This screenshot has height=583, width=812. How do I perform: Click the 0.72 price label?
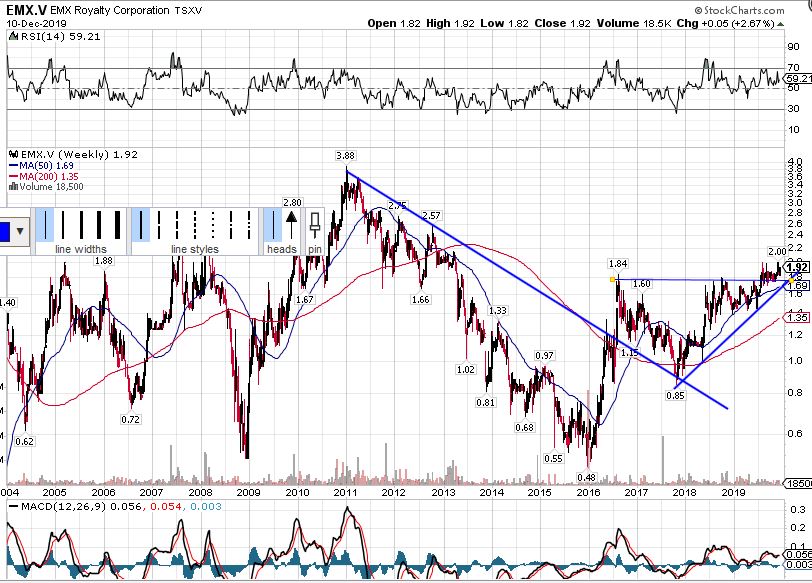pyautogui.click(x=130, y=420)
